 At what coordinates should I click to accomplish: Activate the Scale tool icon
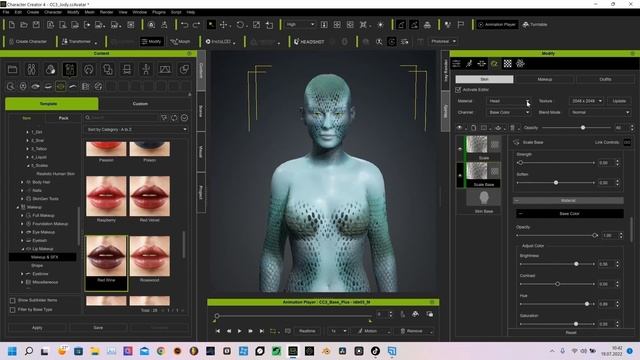pyautogui.click(x=256, y=25)
